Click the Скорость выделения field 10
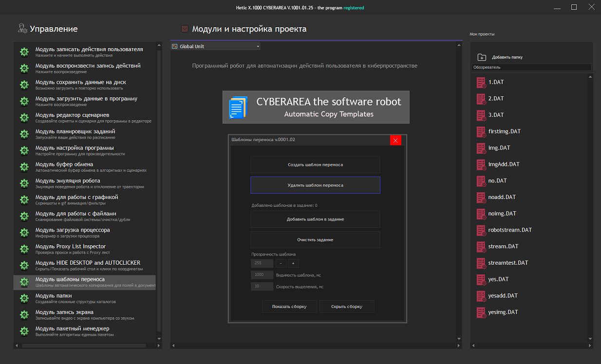601x364 pixels. 262,287
